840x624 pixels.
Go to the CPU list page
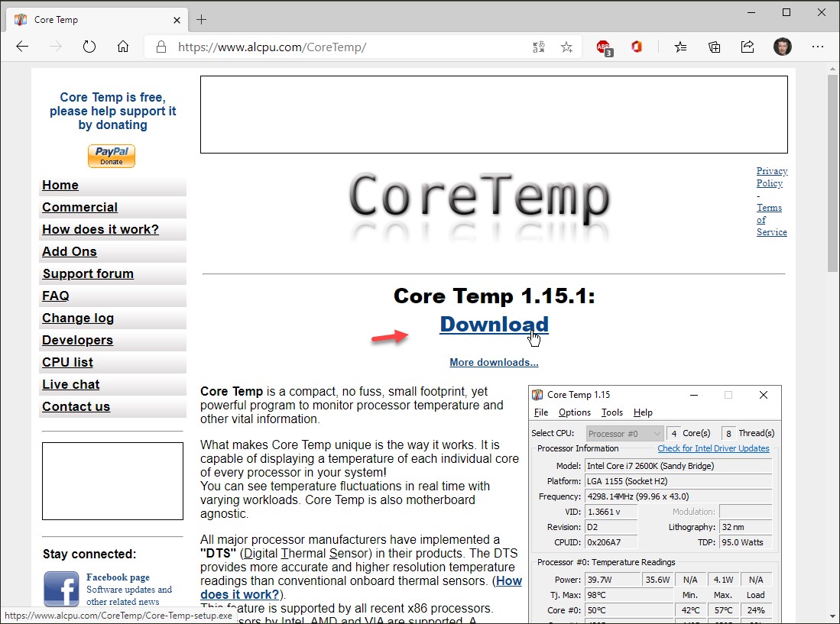pyautogui.click(x=68, y=362)
